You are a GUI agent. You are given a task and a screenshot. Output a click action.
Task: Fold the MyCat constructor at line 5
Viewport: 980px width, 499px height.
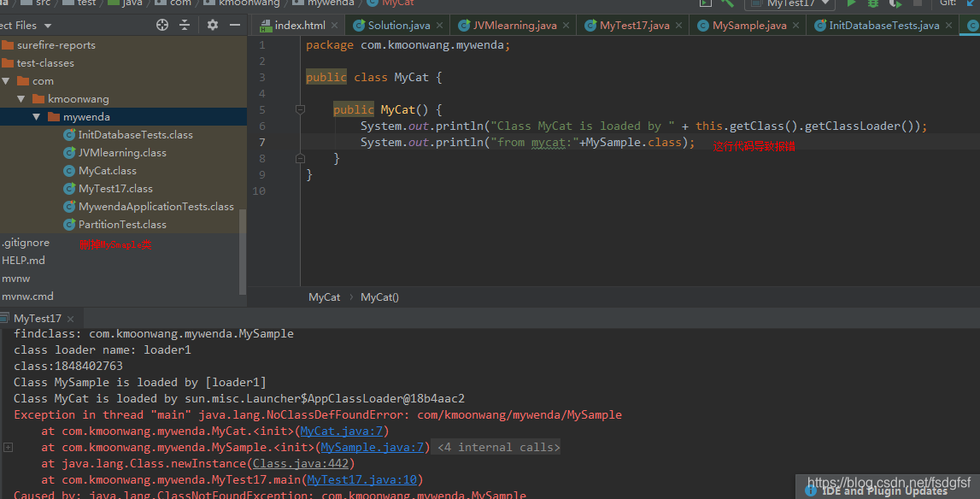tap(300, 110)
